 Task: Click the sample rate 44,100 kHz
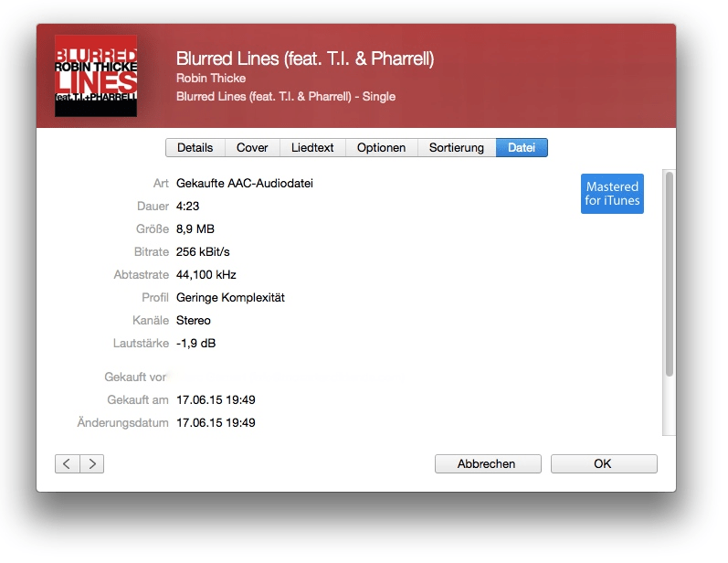206,274
